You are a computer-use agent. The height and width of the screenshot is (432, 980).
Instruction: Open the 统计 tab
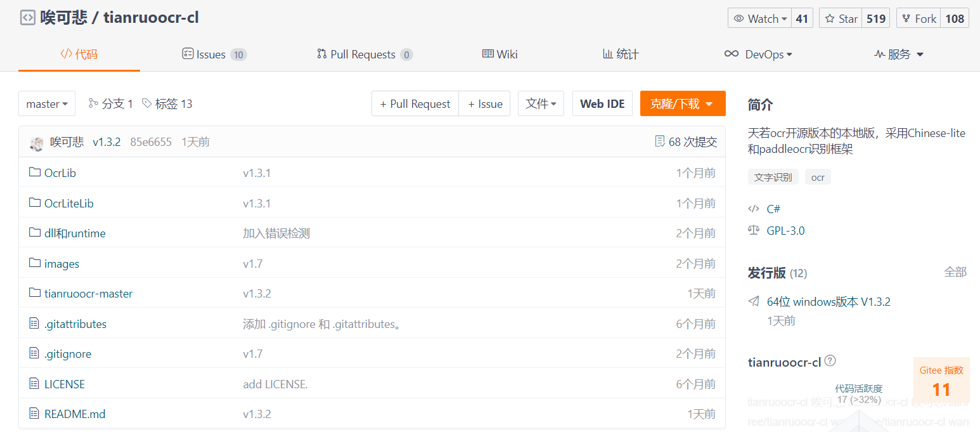(621, 55)
